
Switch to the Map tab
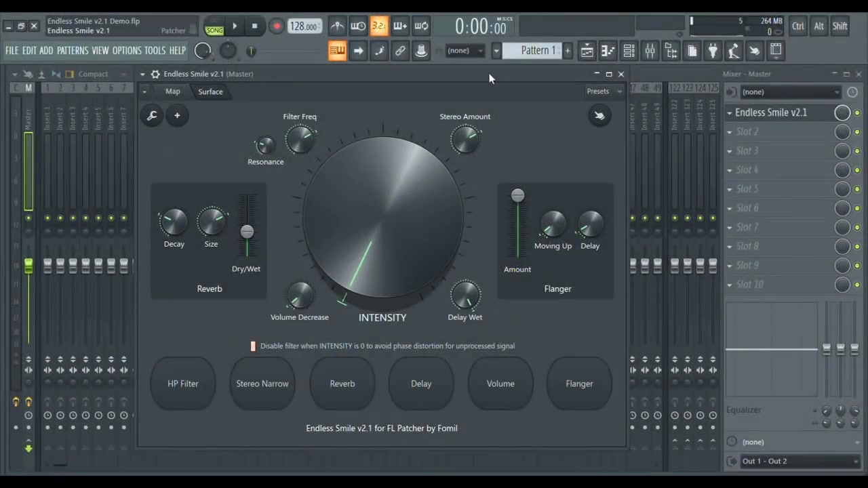[173, 91]
